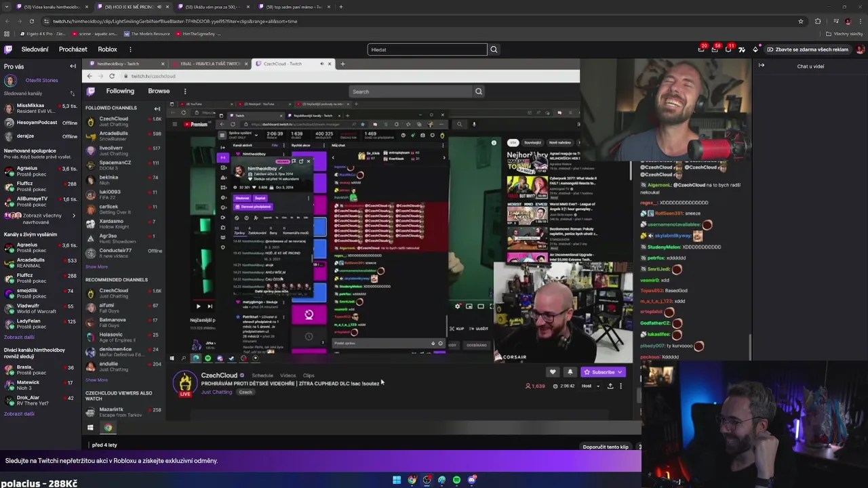This screenshot has width=868, height=488.
Task: Open Drok_Alar RV There Yet channel
Action: [41, 401]
